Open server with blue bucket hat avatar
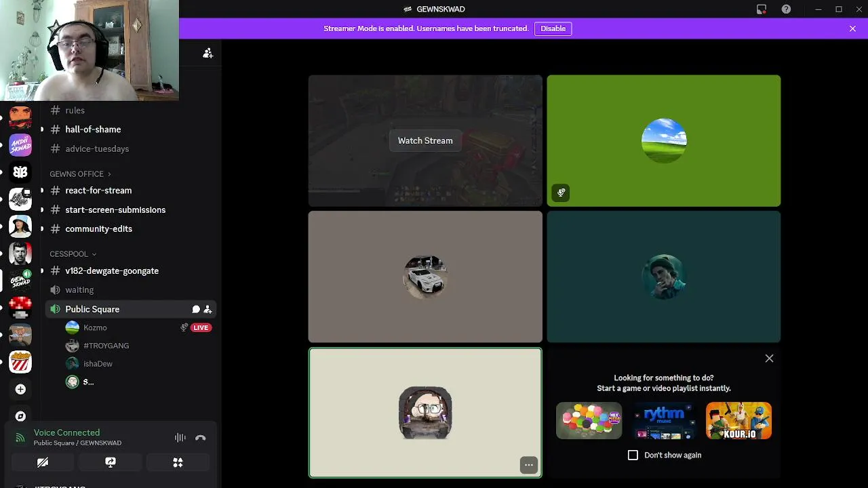The width and height of the screenshot is (868, 488). click(20, 226)
